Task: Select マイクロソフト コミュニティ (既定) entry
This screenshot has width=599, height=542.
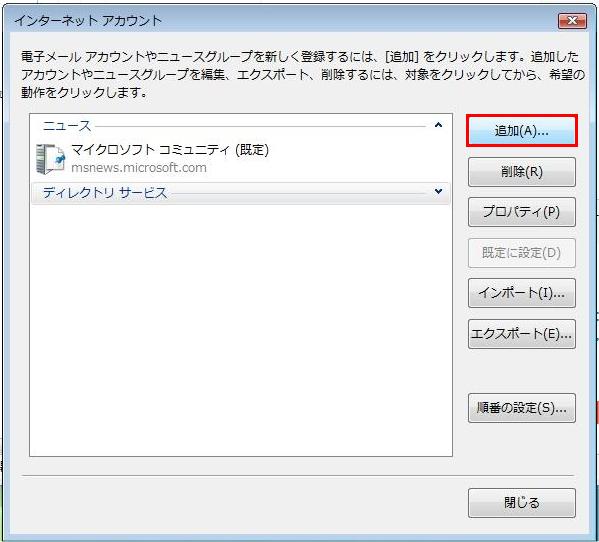Action: pyautogui.click(x=170, y=149)
